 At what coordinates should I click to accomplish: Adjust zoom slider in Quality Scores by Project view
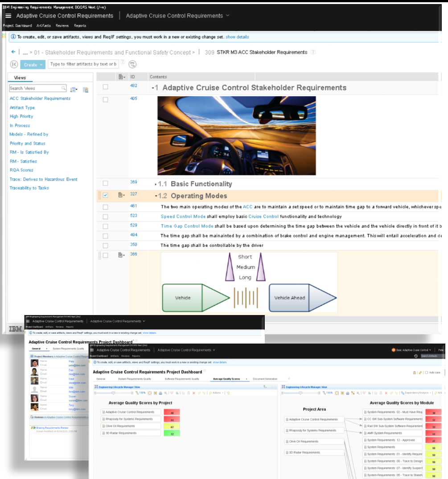coord(113,393)
